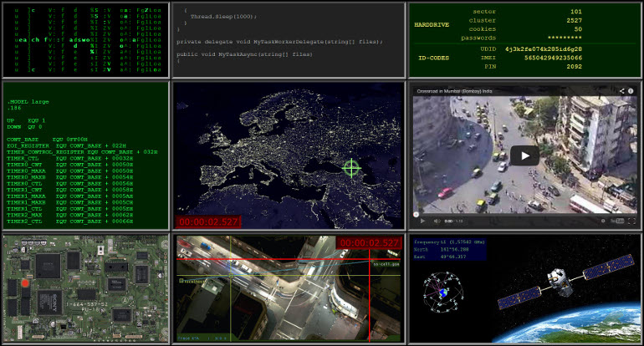Open the video info icon
Viewport: 644px width, 346px height.
[x=631, y=91]
